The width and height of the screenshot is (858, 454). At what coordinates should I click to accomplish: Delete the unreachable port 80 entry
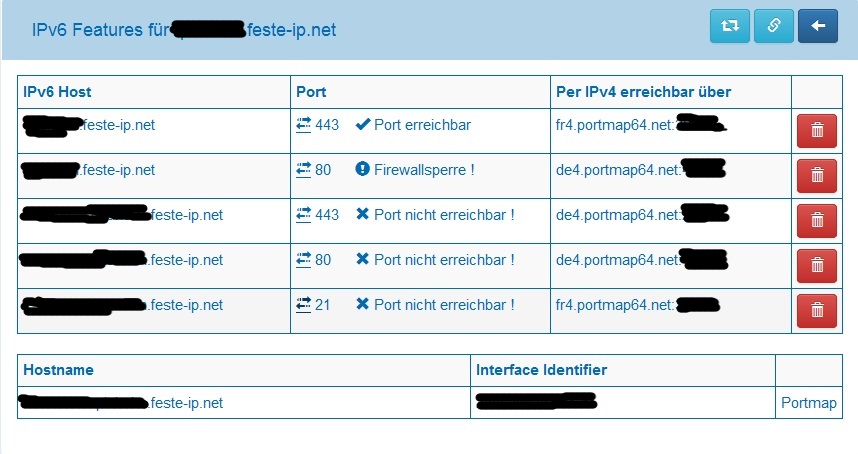(x=816, y=266)
